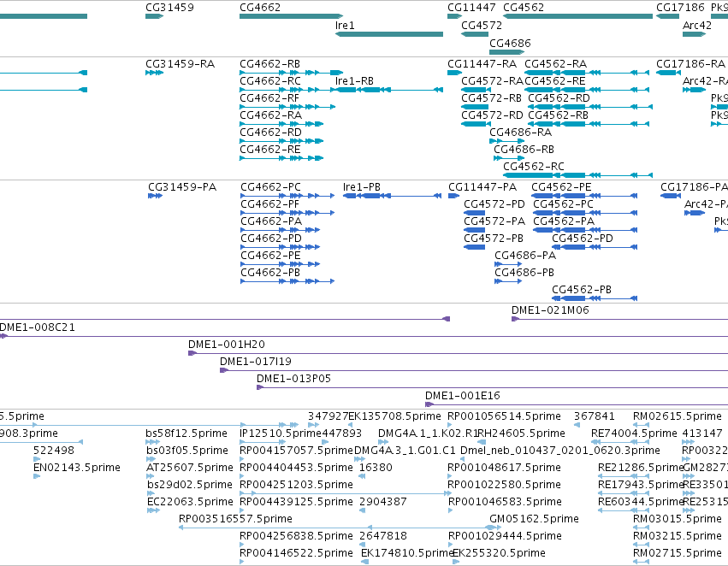
Task: Click EST EC22063.5prime label
Action: [x=190, y=502]
